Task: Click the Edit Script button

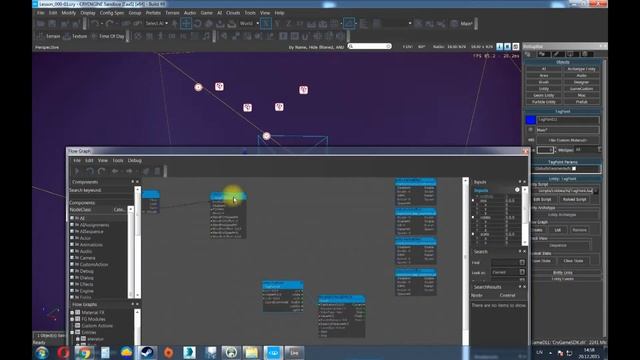Action: (543, 200)
